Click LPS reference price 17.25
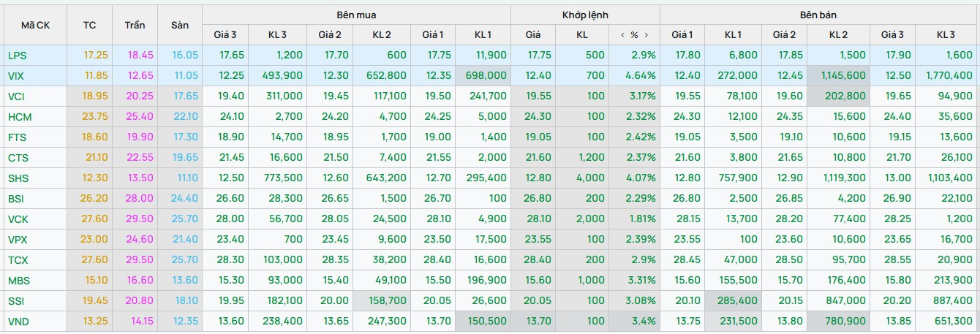 pyautogui.click(x=96, y=55)
